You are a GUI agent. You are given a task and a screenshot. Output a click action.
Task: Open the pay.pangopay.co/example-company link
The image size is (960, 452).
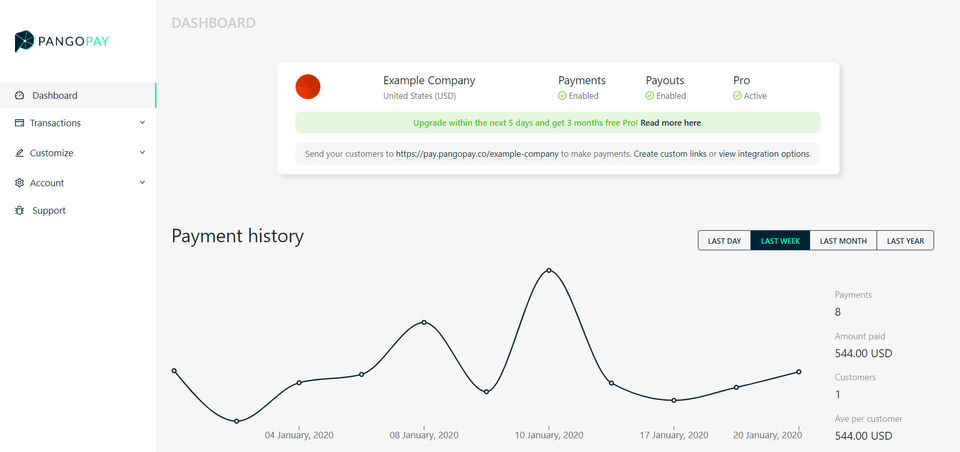(x=477, y=154)
